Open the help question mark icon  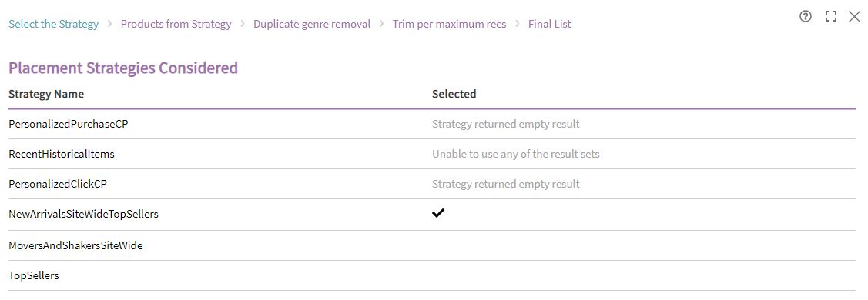pos(806,17)
